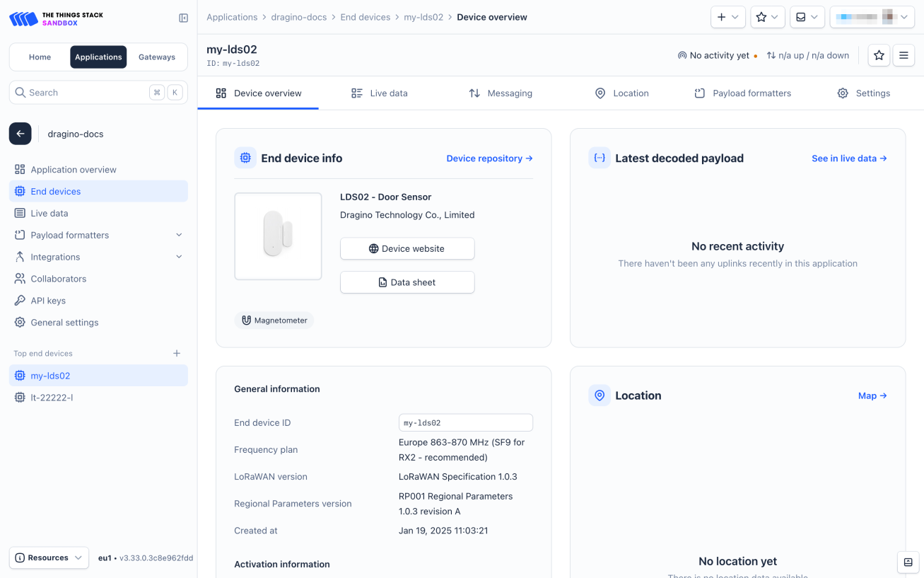Select Applications in the top navigation
924x578 pixels.
98,57
